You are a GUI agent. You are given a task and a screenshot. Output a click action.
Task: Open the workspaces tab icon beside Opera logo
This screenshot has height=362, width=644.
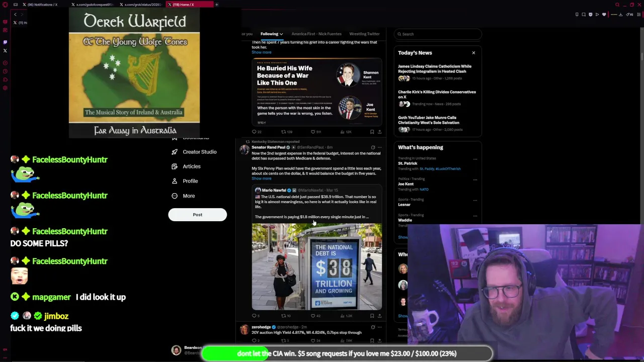tap(16, 5)
